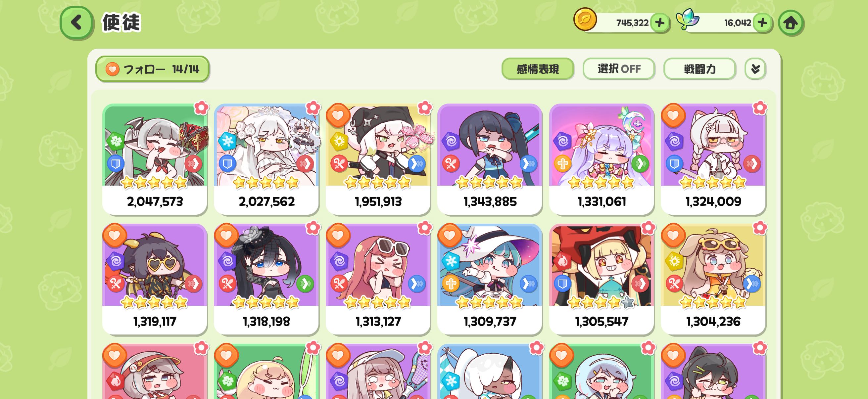The width and height of the screenshot is (868, 399).
Task: Open the 1,304,236 goggles character card
Action: [713, 279]
